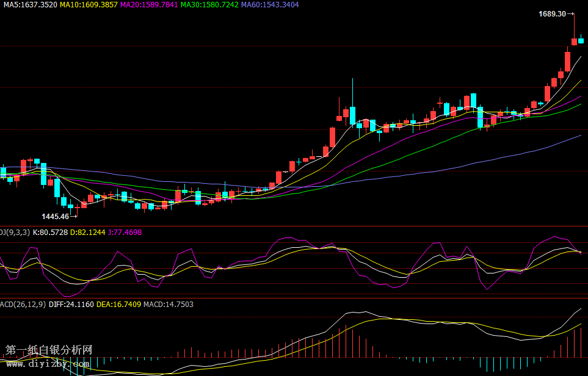Viewport: 588px width, 376px height.
Task: Select the yellow MA10:1609.3857 label
Action: 89,4
